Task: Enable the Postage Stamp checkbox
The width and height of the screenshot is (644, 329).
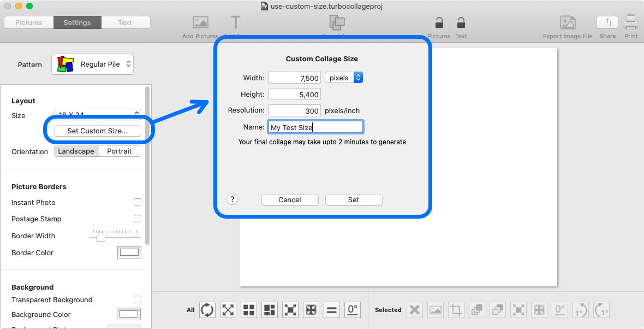Action: pos(138,219)
